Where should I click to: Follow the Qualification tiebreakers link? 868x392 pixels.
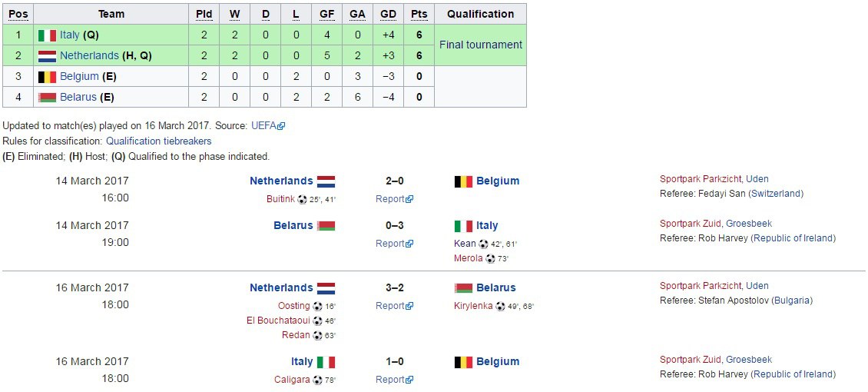[x=158, y=141]
